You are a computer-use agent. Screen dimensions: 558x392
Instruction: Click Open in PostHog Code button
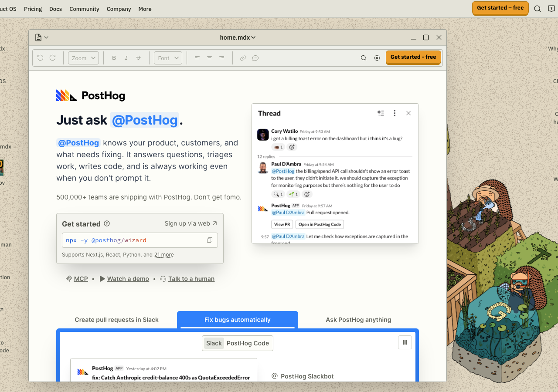tap(320, 224)
